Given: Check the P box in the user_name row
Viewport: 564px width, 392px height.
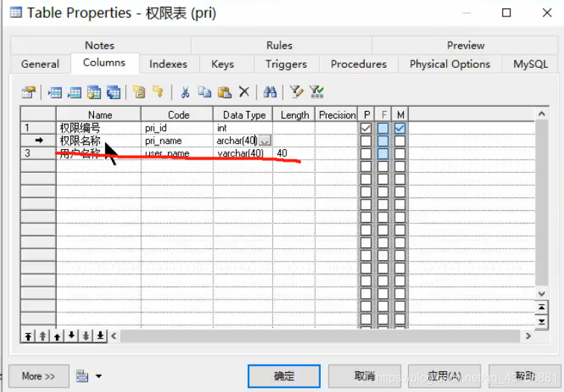Looking at the screenshot, I should pyautogui.click(x=366, y=154).
